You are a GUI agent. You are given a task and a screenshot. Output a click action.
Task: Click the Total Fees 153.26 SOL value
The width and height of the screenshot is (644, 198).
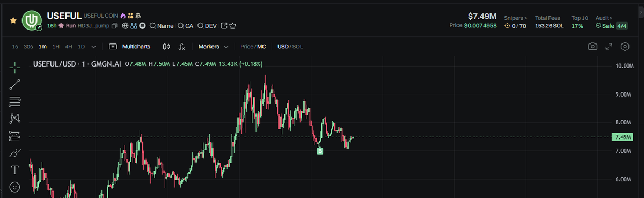pos(549,26)
